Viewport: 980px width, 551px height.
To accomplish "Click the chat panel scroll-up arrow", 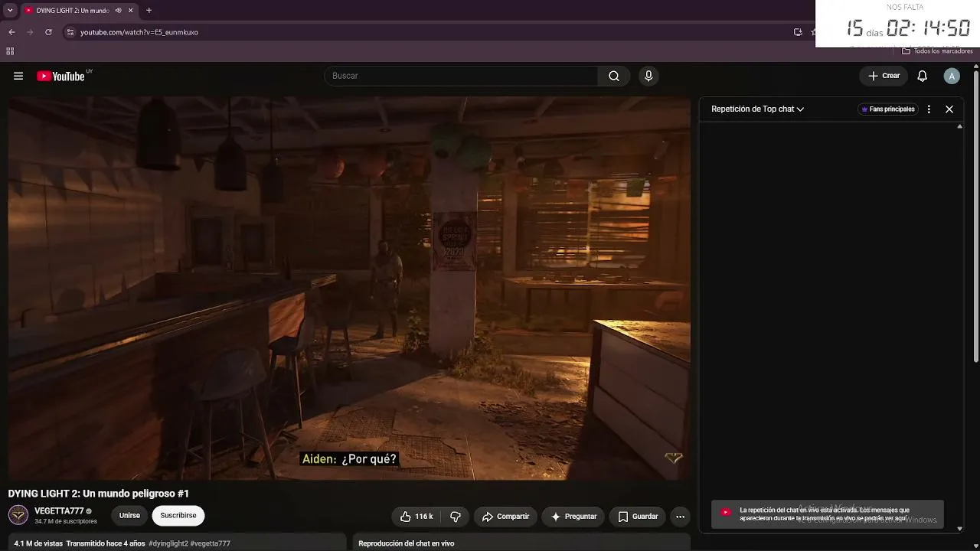I will click(959, 127).
